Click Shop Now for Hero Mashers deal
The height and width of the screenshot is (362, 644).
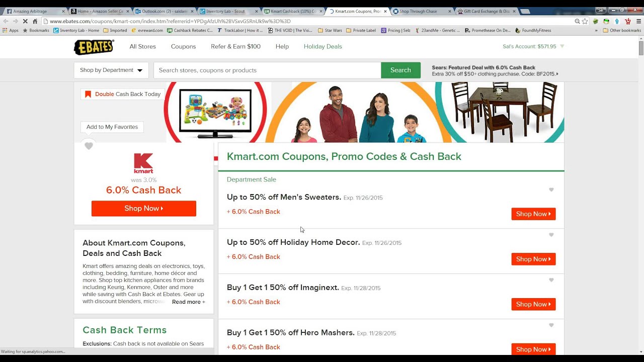click(x=533, y=349)
